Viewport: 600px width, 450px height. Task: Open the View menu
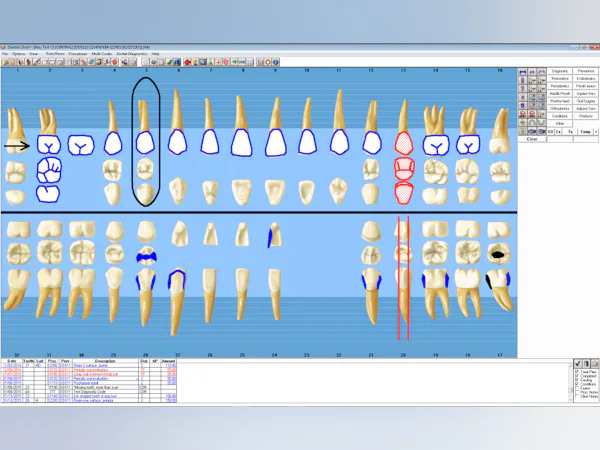[34, 54]
